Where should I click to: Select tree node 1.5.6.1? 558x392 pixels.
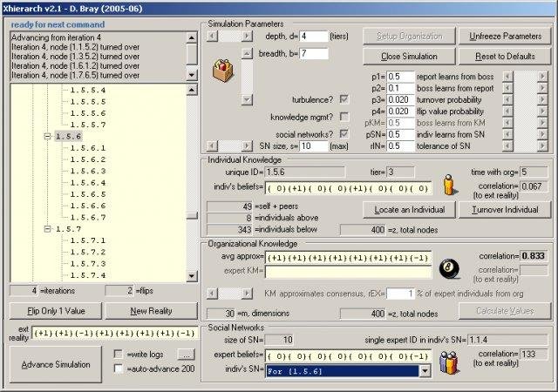[x=87, y=148]
